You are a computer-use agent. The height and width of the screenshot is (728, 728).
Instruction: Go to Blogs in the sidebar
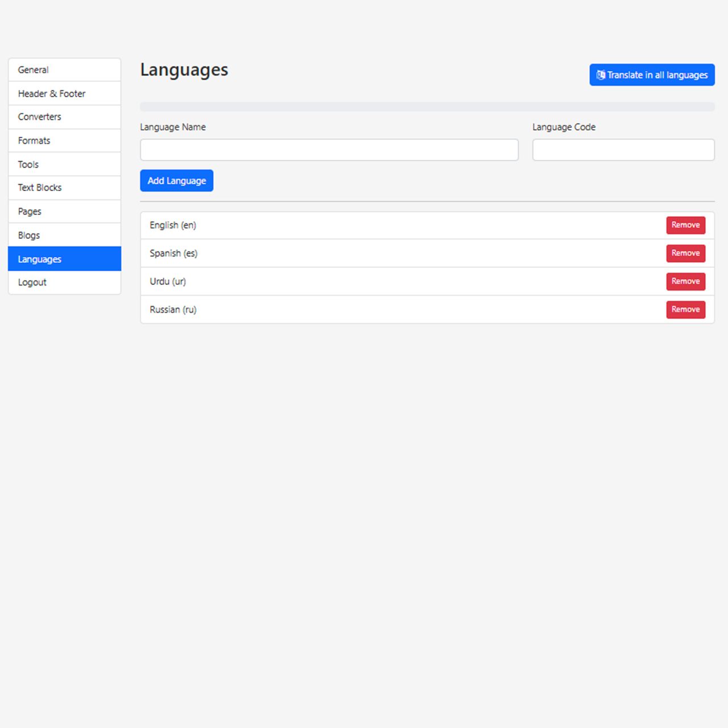[65, 235]
